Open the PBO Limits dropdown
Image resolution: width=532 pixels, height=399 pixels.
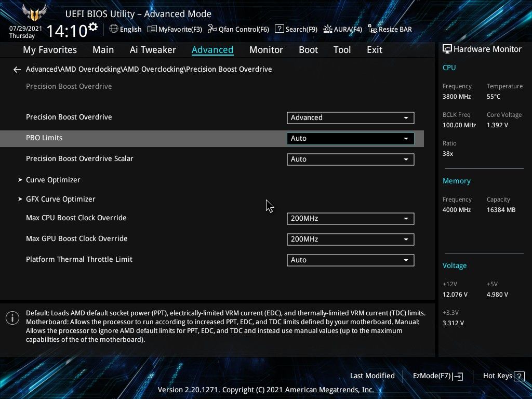point(351,138)
